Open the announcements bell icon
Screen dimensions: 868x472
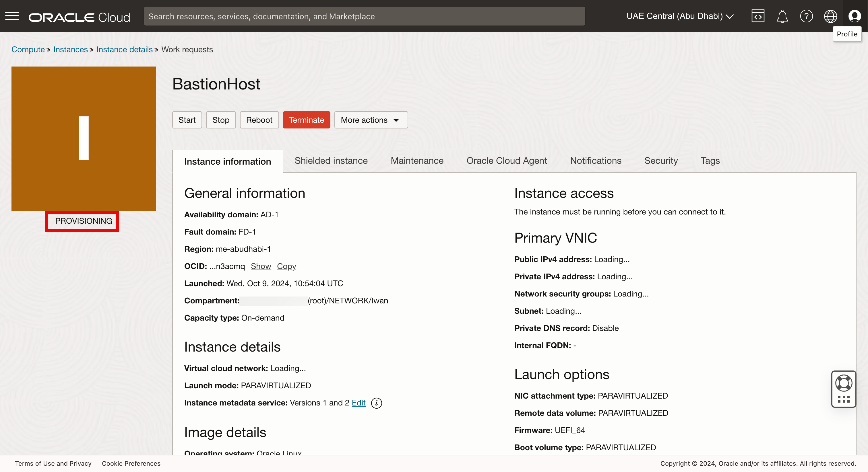(x=782, y=16)
